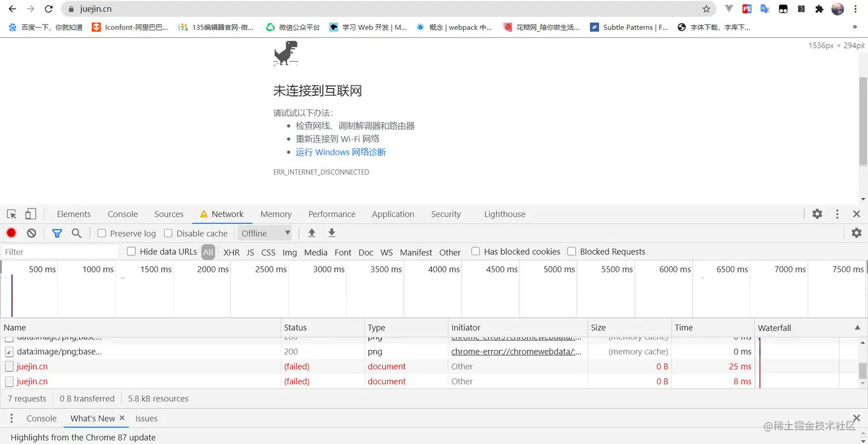The image size is (868, 444).
Task: Open the Chrome profile avatar
Action: [x=838, y=9]
